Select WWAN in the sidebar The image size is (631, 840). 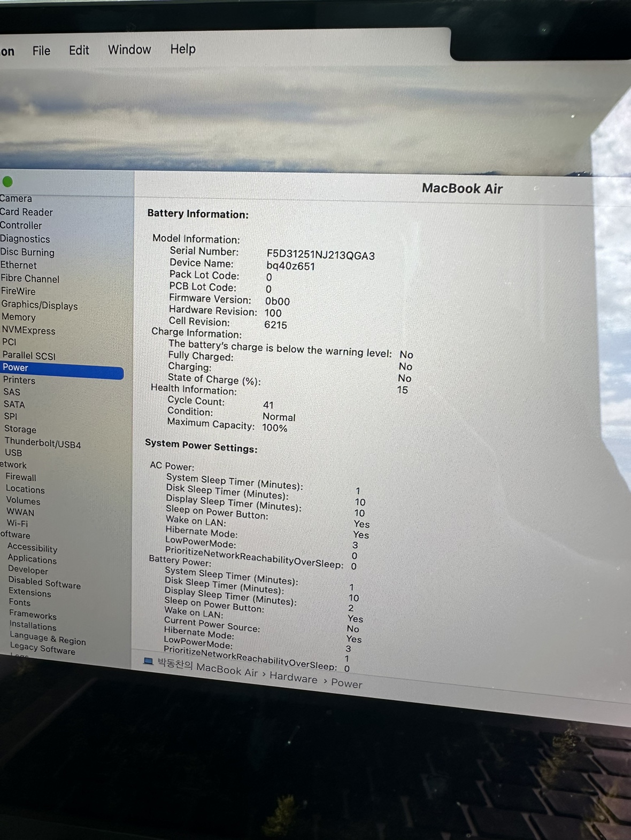pos(20,512)
